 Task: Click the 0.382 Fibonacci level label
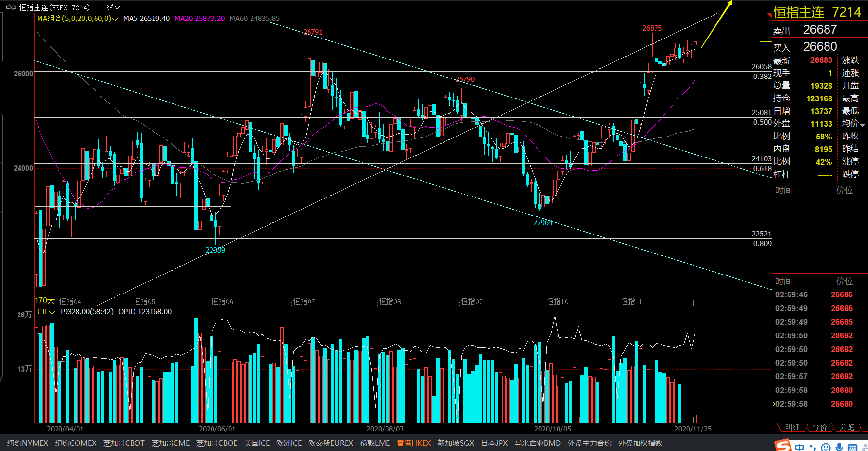(x=762, y=77)
